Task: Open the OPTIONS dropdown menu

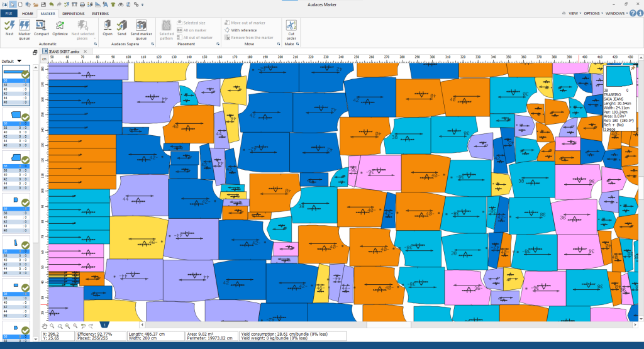Action: pos(594,13)
